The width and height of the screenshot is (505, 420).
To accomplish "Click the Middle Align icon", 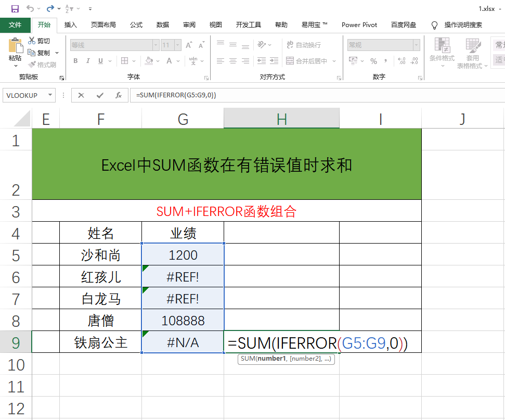I will pyautogui.click(x=233, y=45).
